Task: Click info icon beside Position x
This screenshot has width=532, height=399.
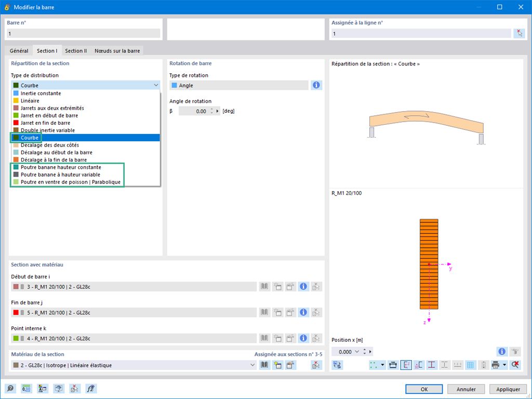Action: pyautogui.click(x=502, y=352)
